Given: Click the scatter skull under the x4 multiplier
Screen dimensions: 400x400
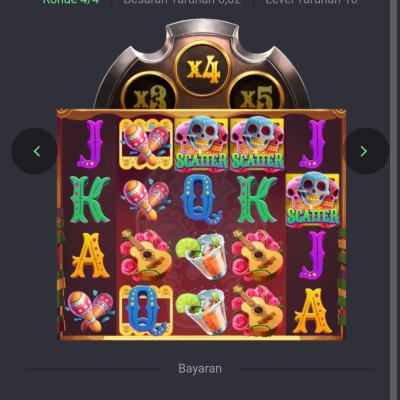Looking at the screenshot, I should point(201,144).
